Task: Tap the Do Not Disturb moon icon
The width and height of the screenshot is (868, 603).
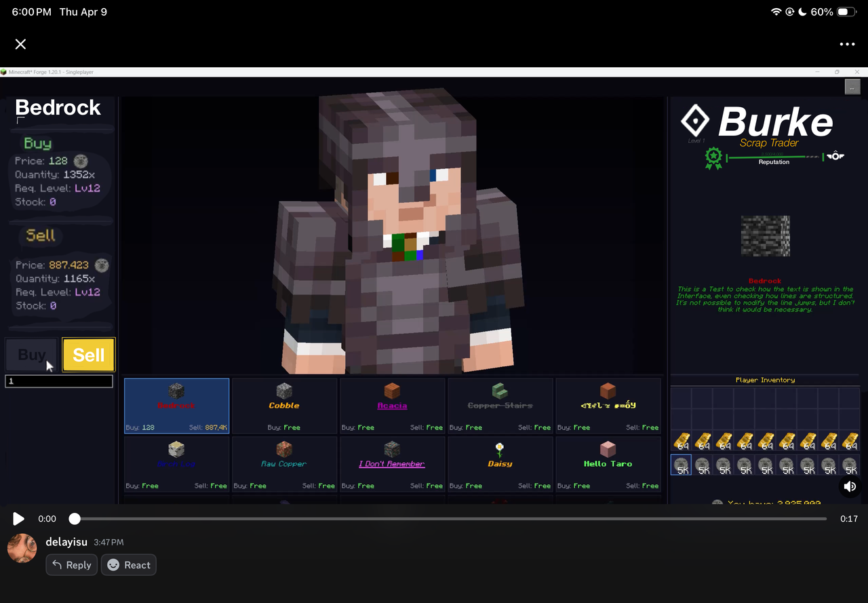Action: tap(803, 12)
